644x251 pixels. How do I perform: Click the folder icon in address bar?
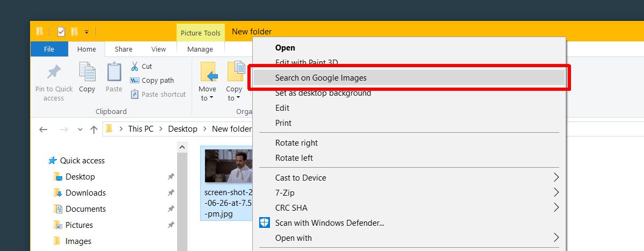[109, 129]
